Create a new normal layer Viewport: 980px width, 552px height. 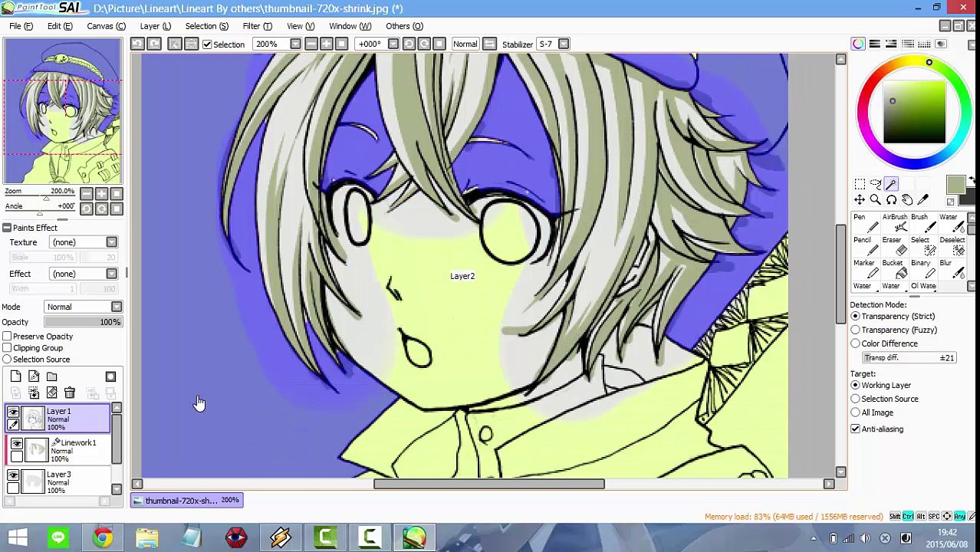15,376
